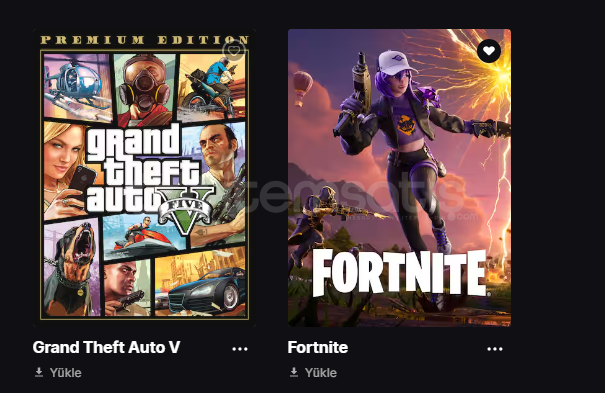The image size is (605, 393).
Task: Click the Premium Edition banner on GTA cover
Action: (x=145, y=40)
